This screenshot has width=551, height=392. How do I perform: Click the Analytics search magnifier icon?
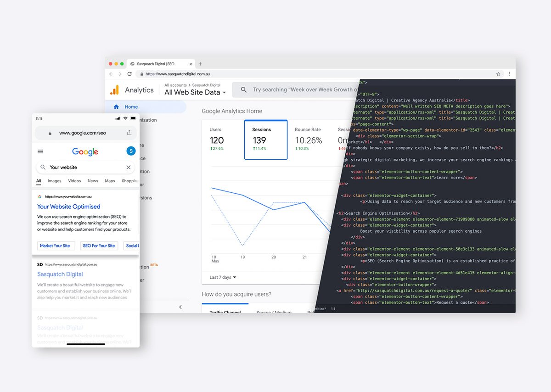pos(244,90)
